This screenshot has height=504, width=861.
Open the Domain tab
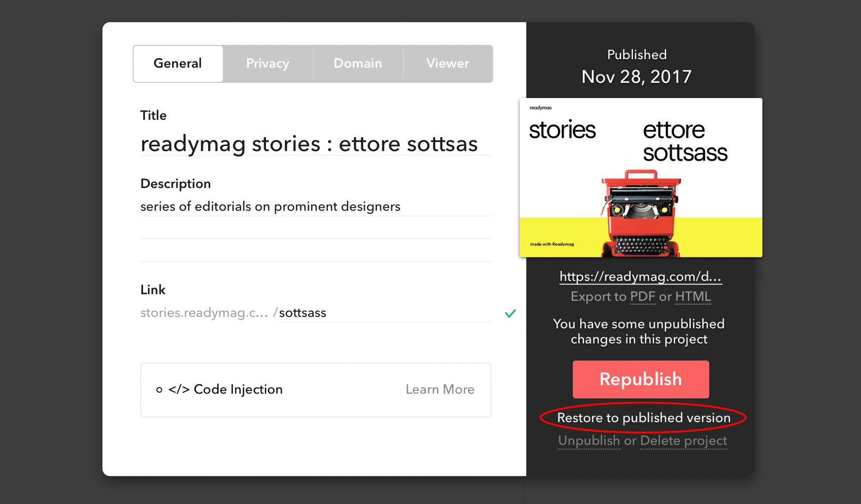358,64
